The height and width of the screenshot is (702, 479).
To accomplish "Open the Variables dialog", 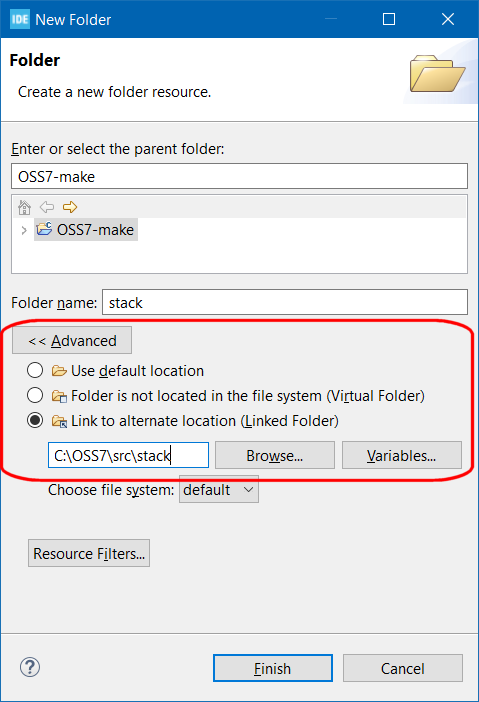I will (x=402, y=455).
